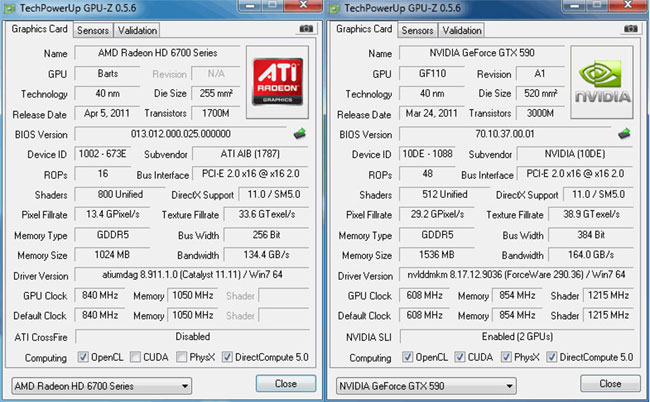650x402 pixels.
Task: Toggle the CUDA checkbox in the AMD window
Action: point(135,357)
